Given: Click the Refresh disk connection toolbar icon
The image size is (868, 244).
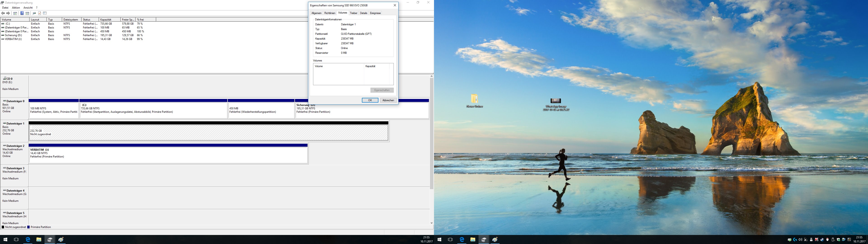Looking at the screenshot, I should 34,13.
